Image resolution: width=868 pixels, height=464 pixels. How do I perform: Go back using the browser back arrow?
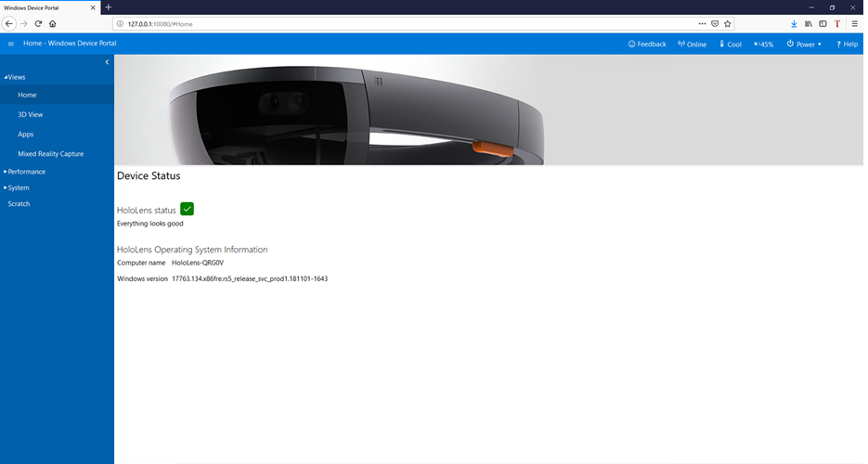click(9, 24)
